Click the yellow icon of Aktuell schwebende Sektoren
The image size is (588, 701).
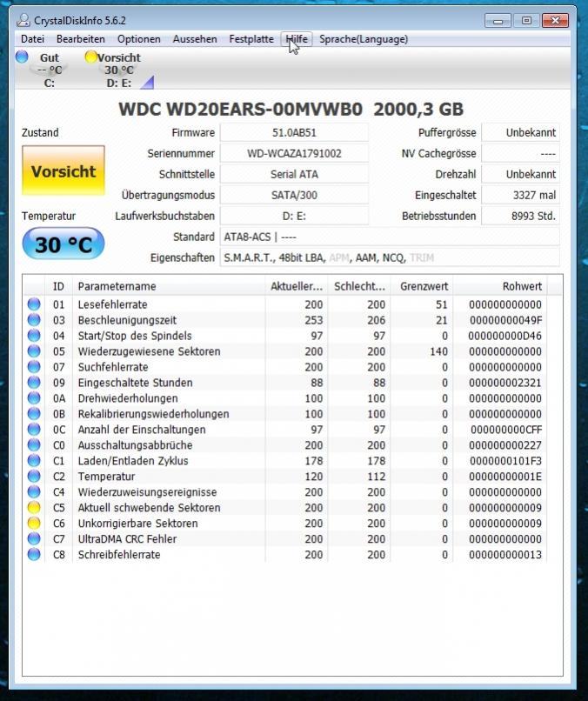click(34, 508)
